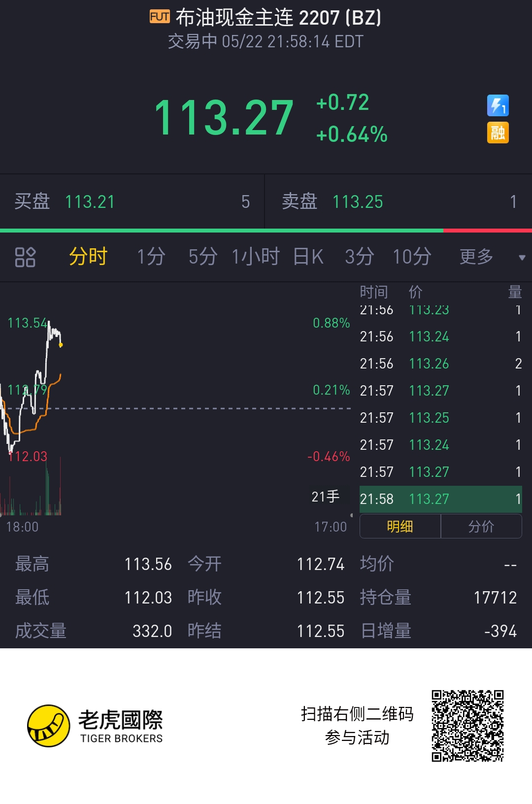Switch to the 分价 price distribution view

point(481,527)
